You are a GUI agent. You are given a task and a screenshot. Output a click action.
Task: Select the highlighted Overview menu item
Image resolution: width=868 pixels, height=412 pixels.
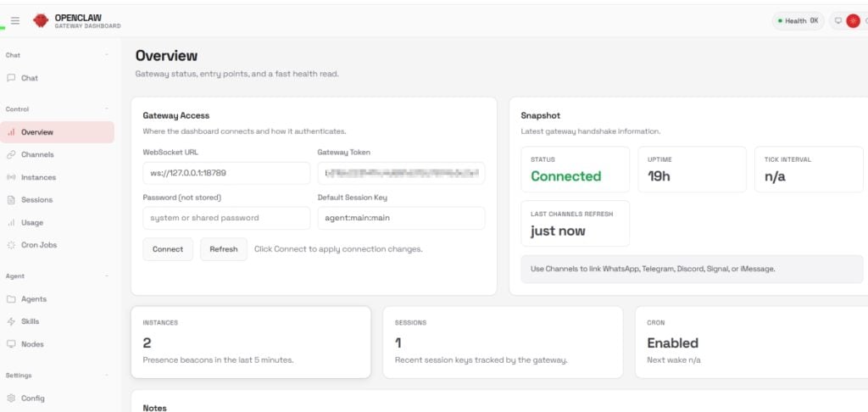[x=58, y=132]
